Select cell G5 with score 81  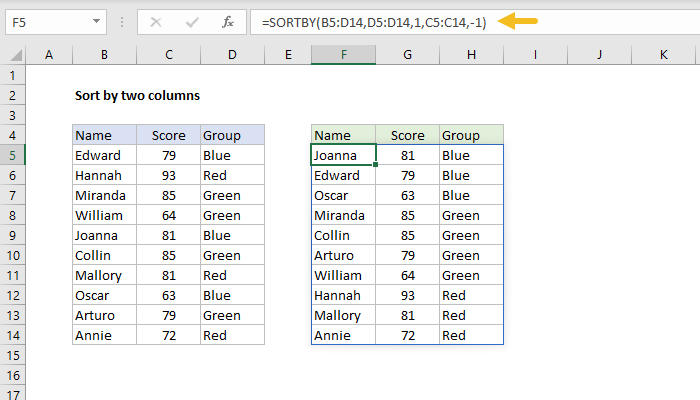pyautogui.click(x=407, y=155)
